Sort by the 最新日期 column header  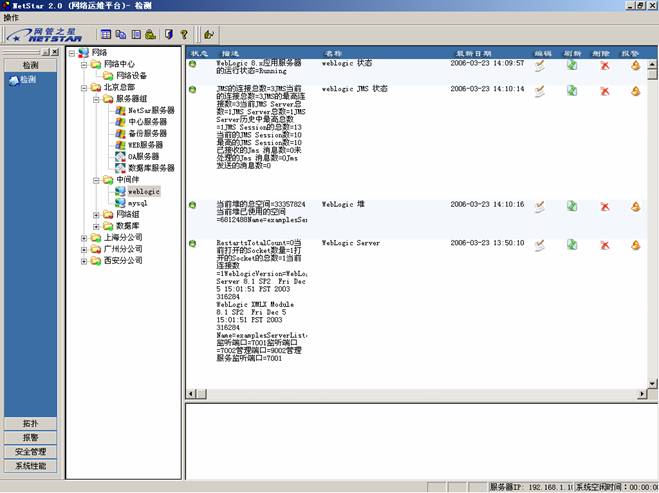point(474,53)
